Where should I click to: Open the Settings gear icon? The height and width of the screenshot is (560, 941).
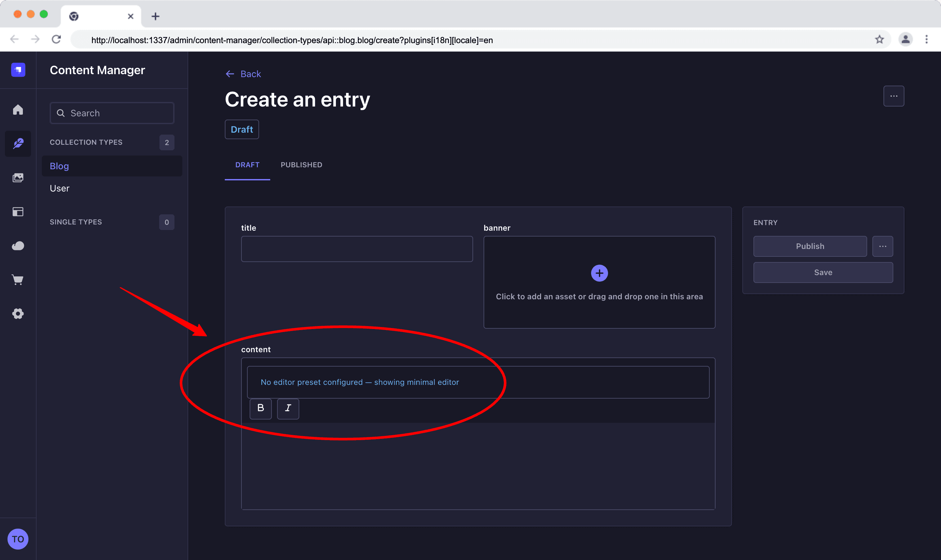coord(18,314)
